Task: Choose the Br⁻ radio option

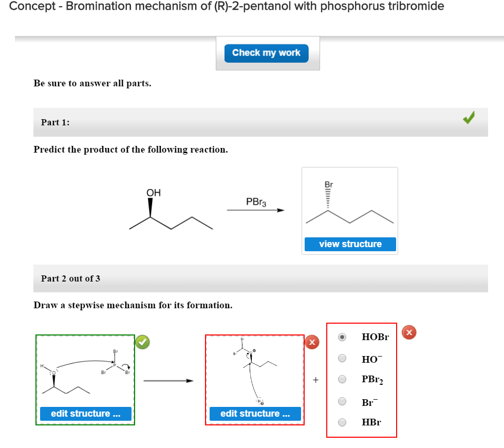Action: [342, 401]
